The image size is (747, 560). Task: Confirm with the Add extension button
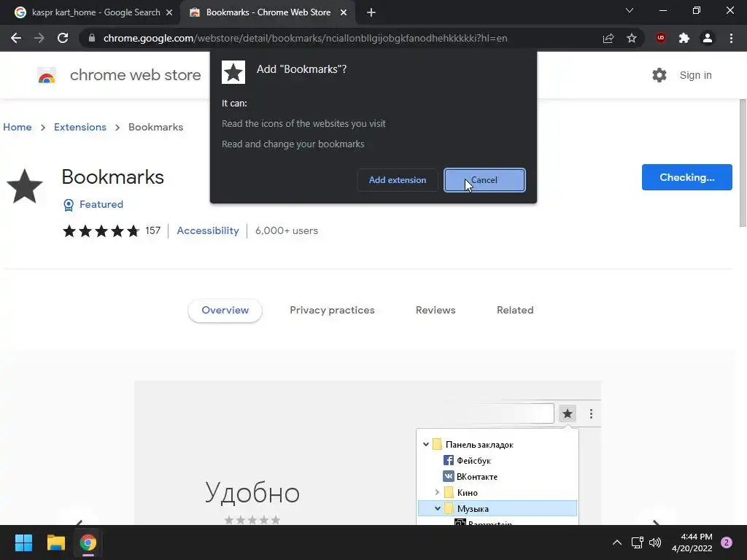(398, 180)
